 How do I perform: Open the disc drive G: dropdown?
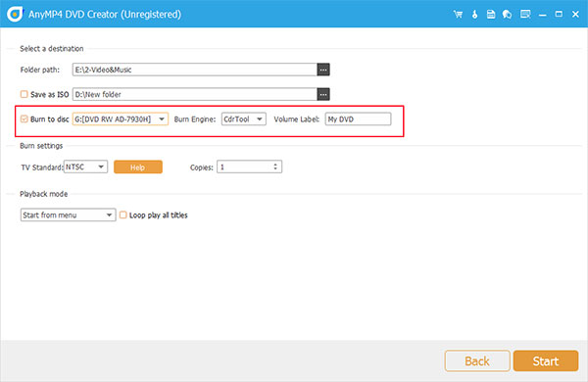[x=120, y=119]
